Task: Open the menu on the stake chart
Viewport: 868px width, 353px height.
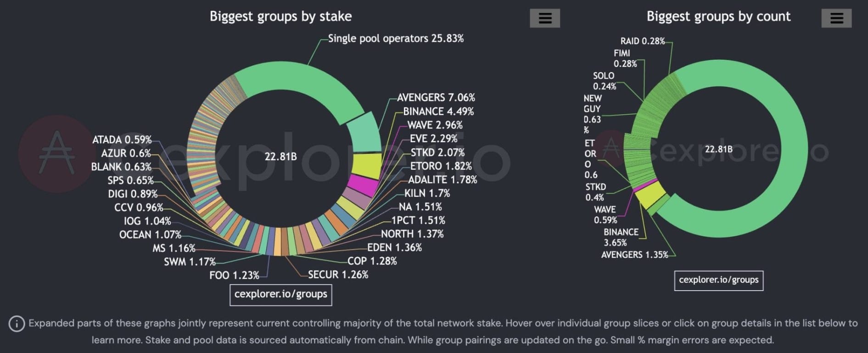Action: pos(544,18)
